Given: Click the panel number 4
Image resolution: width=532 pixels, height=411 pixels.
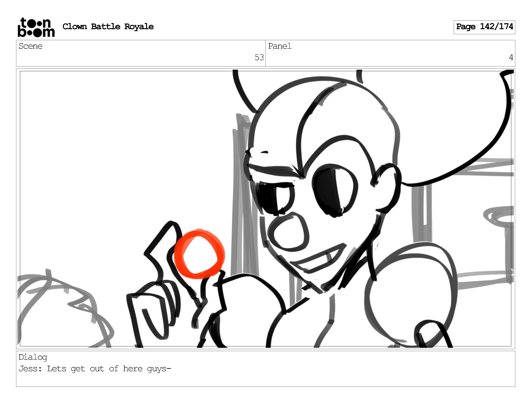Looking at the screenshot, I should coord(511,58).
